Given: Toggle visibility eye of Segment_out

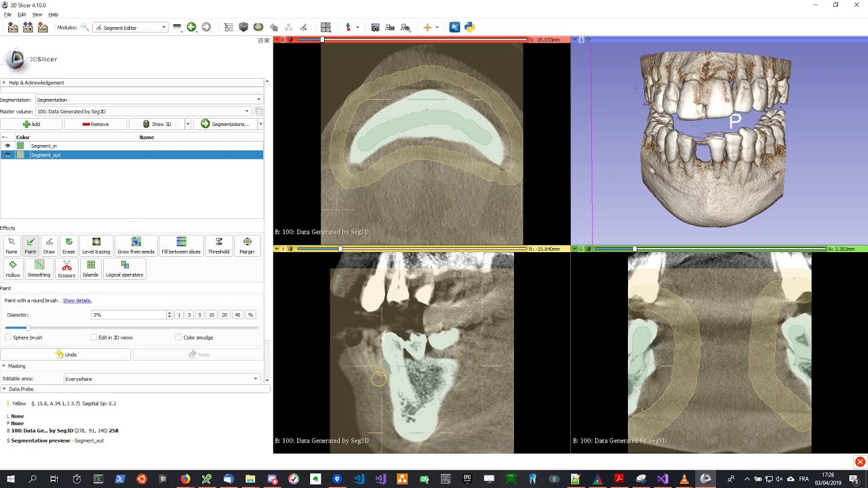Looking at the screenshot, I should tap(7, 155).
